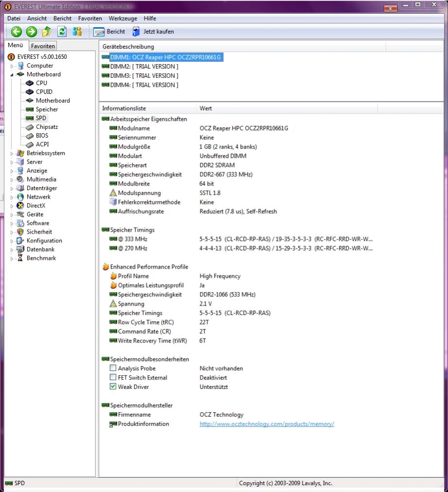Select the EVEREST v5.00.1650 root node
The image size is (448, 492).
coord(37,57)
